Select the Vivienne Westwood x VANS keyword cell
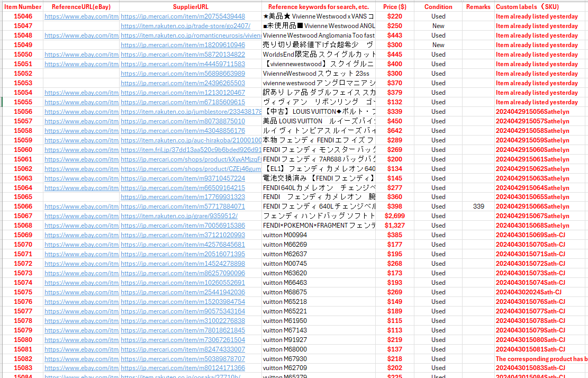Image resolution: width=588 pixels, height=378 pixels. click(319, 16)
